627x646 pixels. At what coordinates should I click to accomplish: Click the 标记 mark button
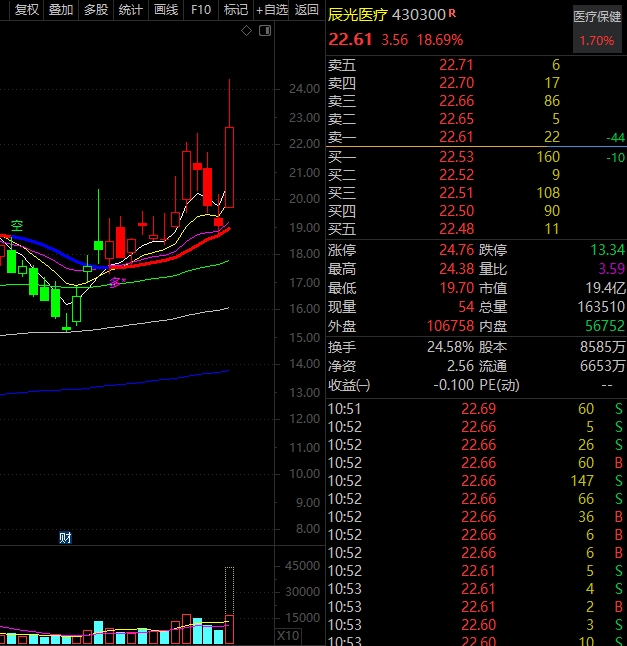(x=236, y=9)
